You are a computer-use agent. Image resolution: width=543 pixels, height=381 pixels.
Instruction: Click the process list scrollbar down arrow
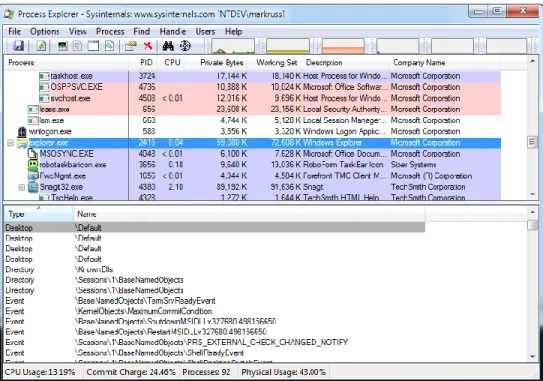[x=533, y=195]
